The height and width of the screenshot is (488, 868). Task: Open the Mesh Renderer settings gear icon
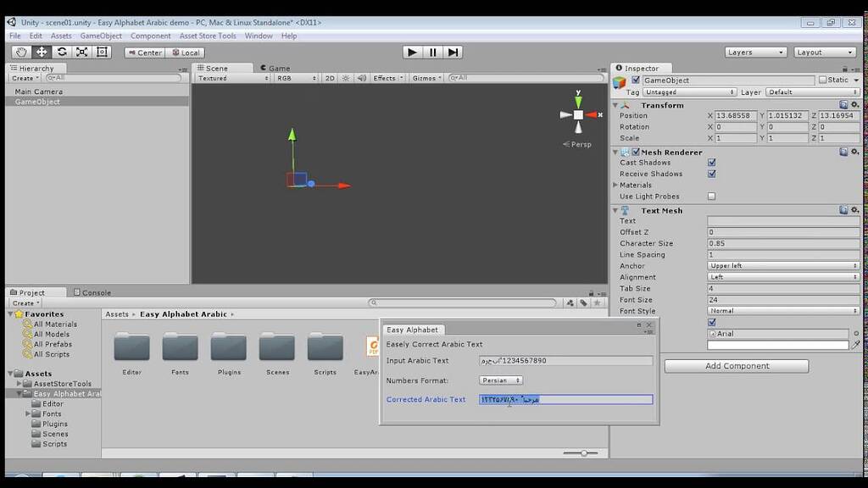tap(854, 152)
